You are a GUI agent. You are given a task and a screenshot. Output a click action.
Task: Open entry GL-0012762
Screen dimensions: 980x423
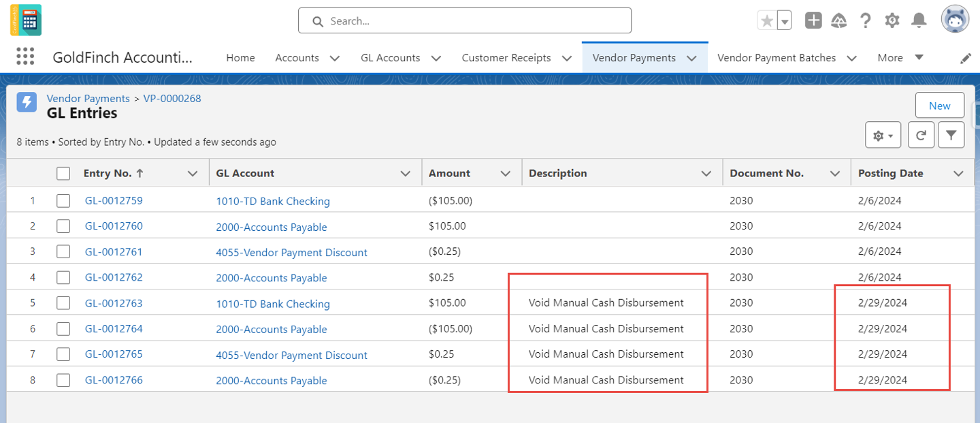pos(114,277)
